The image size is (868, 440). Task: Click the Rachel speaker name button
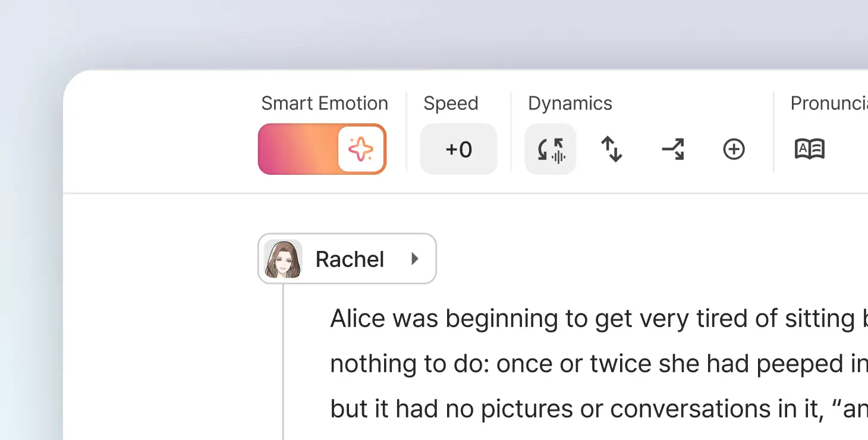click(x=350, y=258)
